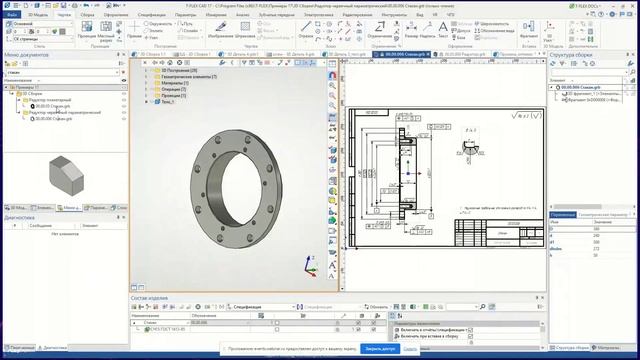640x360 pixels.
Task: Toggle first checkbox in ГОСТ 1412-85 row
Action: [277, 329]
